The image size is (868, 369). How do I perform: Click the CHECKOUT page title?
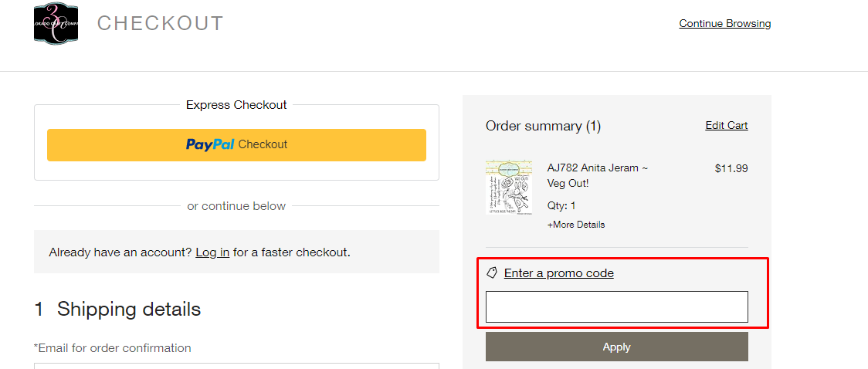pyautogui.click(x=160, y=23)
